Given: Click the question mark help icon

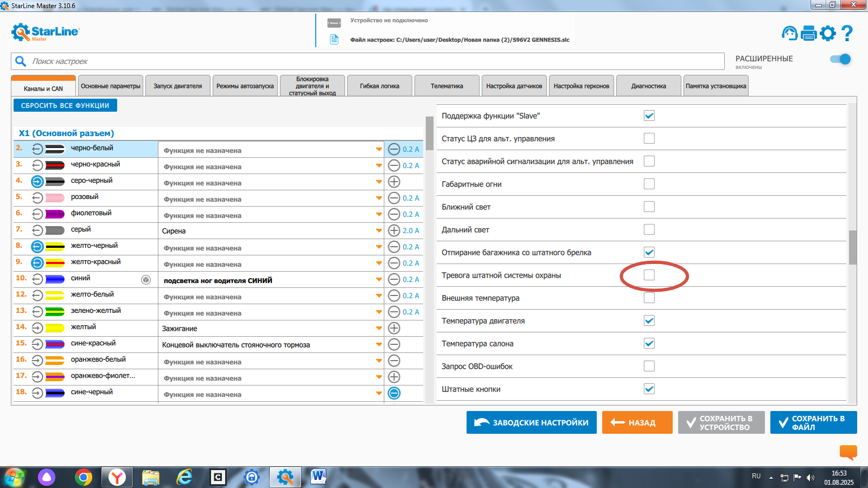Looking at the screenshot, I should [x=847, y=34].
